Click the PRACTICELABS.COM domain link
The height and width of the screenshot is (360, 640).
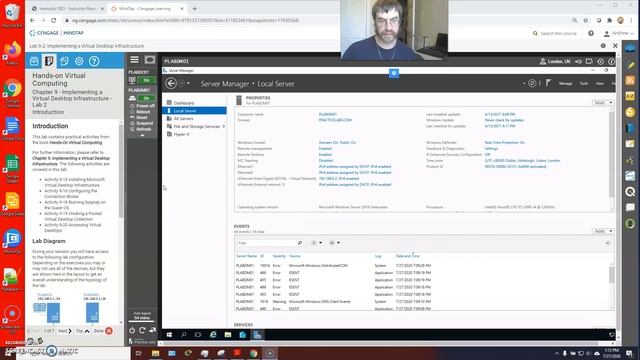(335, 120)
